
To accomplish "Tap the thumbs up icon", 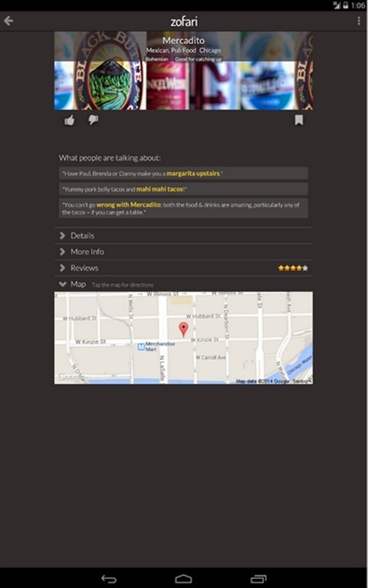I will [70, 120].
